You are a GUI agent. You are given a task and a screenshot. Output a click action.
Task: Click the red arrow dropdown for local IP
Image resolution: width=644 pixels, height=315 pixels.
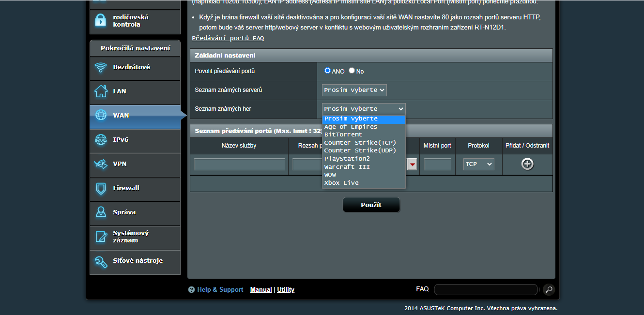click(x=412, y=165)
